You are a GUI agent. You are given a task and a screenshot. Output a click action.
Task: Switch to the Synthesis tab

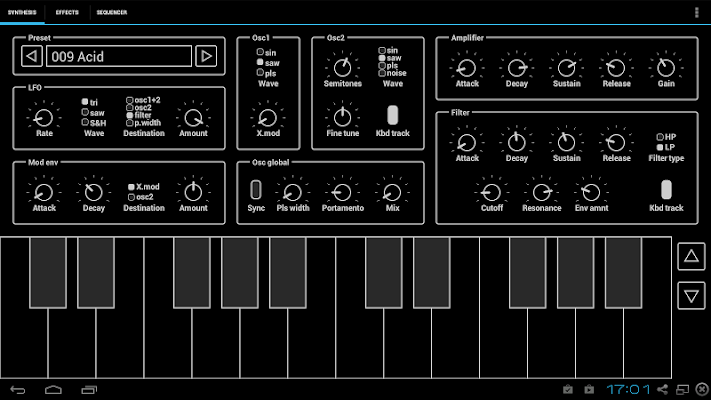pos(22,12)
